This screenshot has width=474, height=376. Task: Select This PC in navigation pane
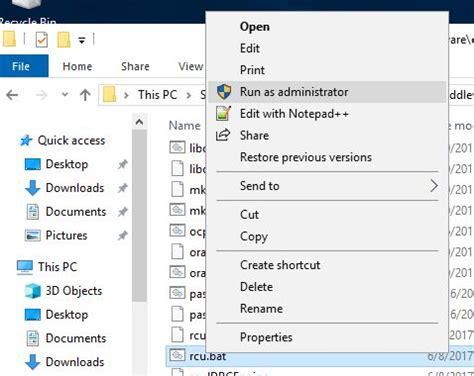tap(57, 267)
